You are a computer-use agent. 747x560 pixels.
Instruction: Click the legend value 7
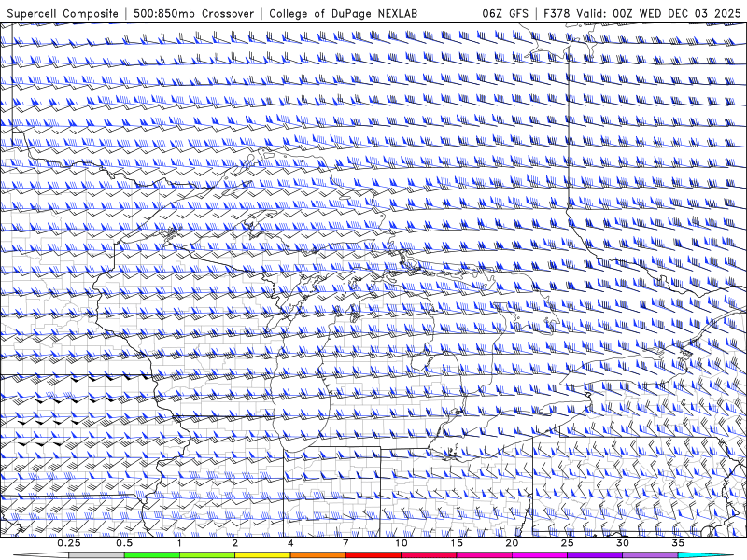[345, 543]
